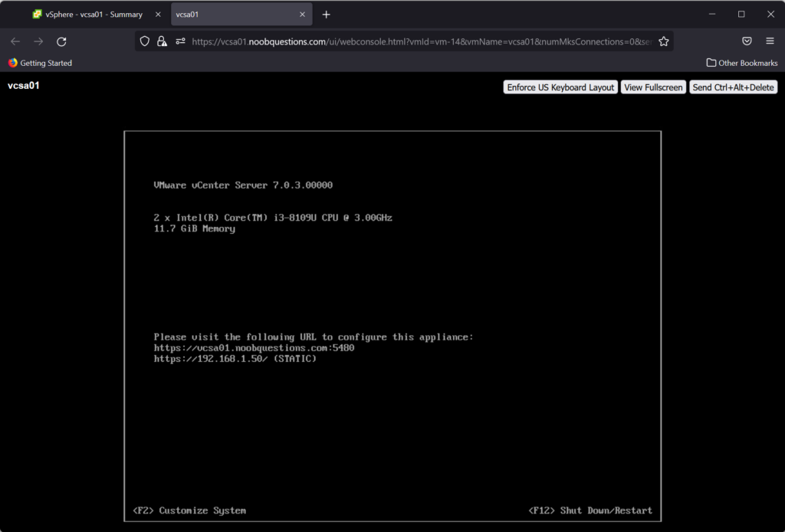Open site permissions icon in address bar
The image size is (785, 532).
tap(180, 41)
